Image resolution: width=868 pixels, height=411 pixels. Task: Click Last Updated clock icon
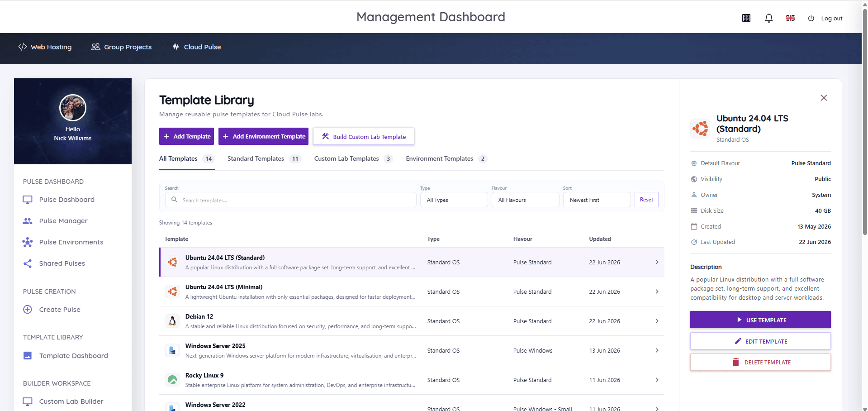point(694,242)
